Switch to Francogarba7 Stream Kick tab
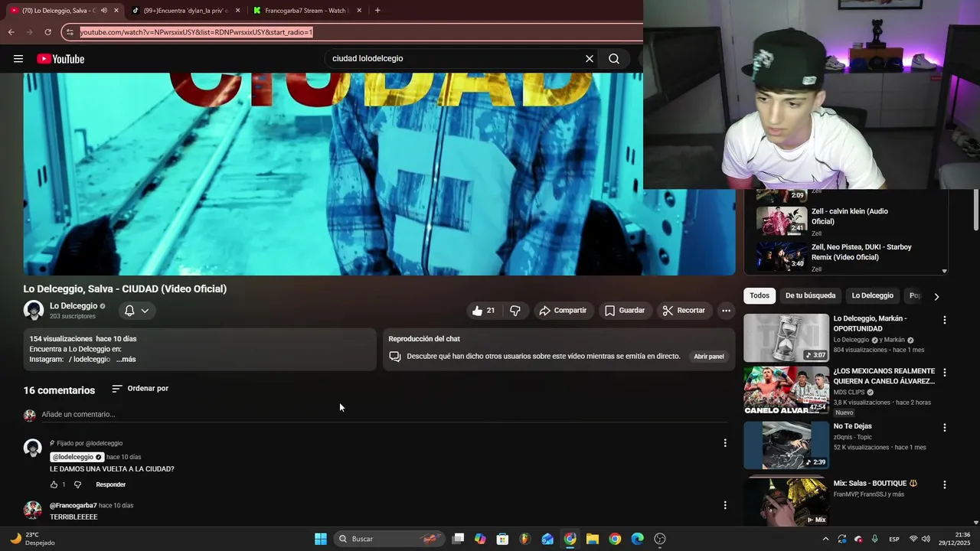The height and width of the screenshot is (551, 980). pyautogui.click(x=306, y=11)
